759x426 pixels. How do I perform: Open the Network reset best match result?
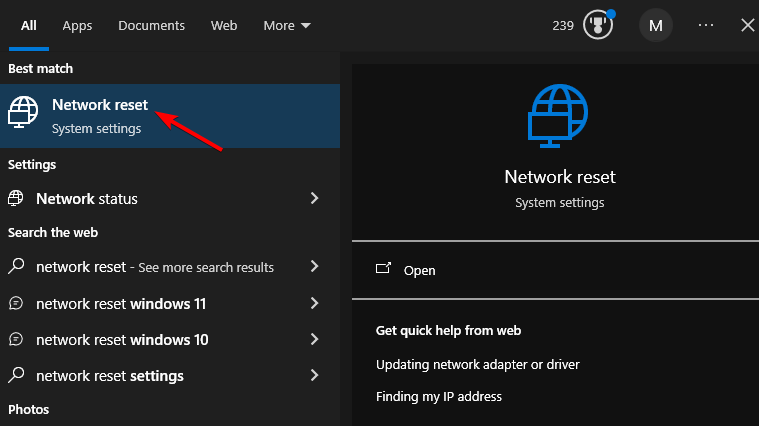(170, 116)
